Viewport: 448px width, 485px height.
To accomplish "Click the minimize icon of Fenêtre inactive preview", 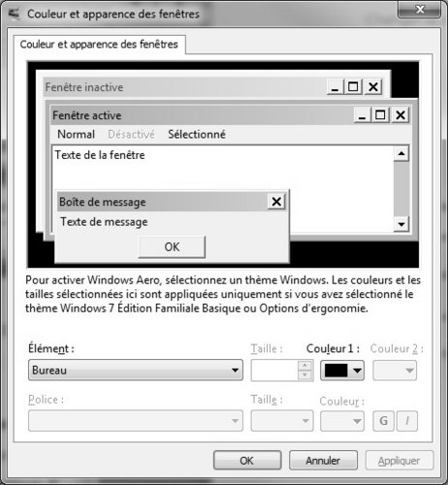I will [335, 87].
